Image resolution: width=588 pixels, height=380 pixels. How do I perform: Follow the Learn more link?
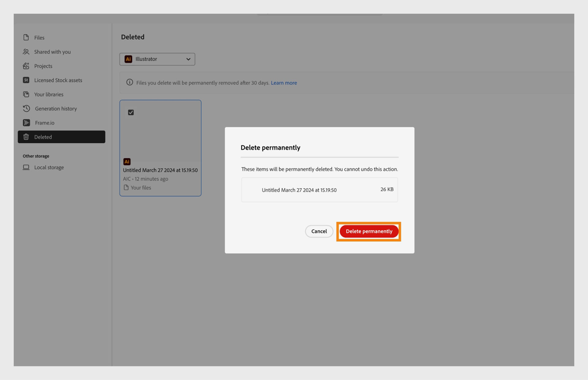[284, 83]
